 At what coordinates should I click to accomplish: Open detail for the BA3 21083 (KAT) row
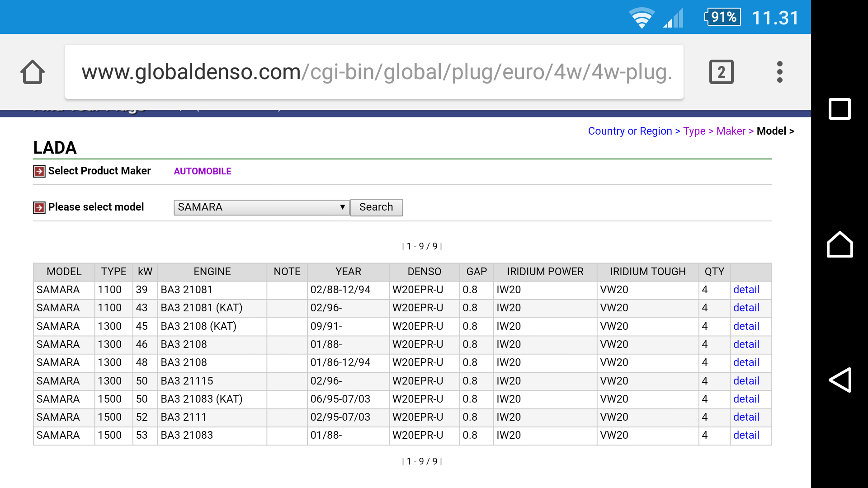[x=746, y=399]
